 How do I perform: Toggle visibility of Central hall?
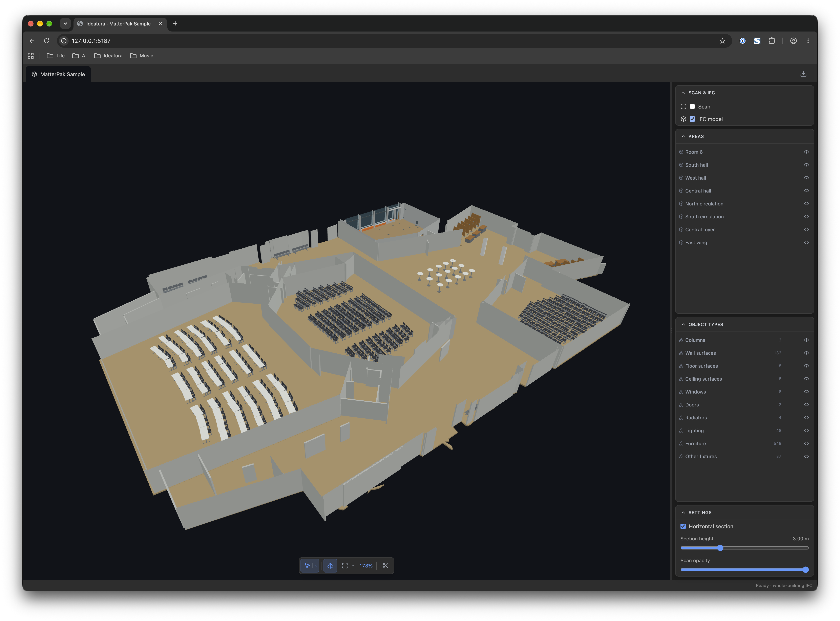[x=806, y=191]
